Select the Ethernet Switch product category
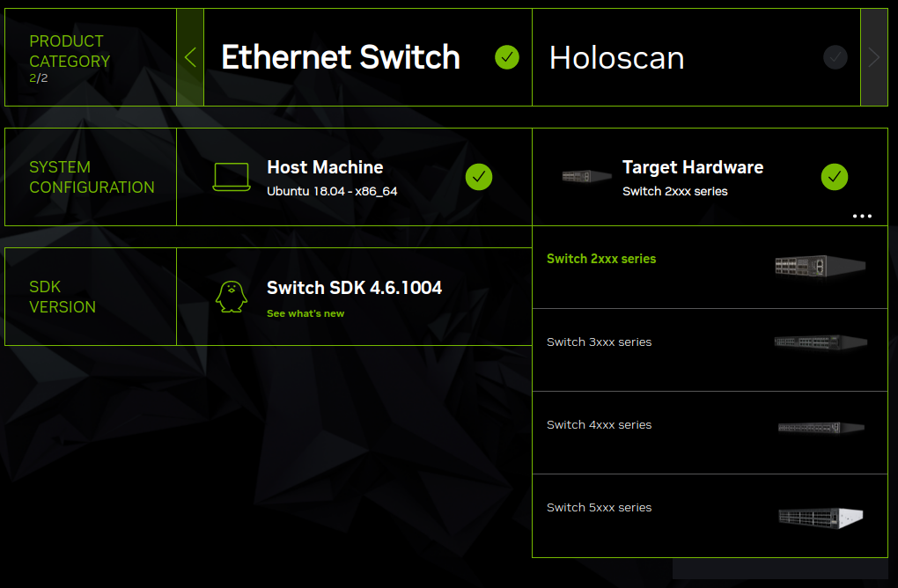 341,58
